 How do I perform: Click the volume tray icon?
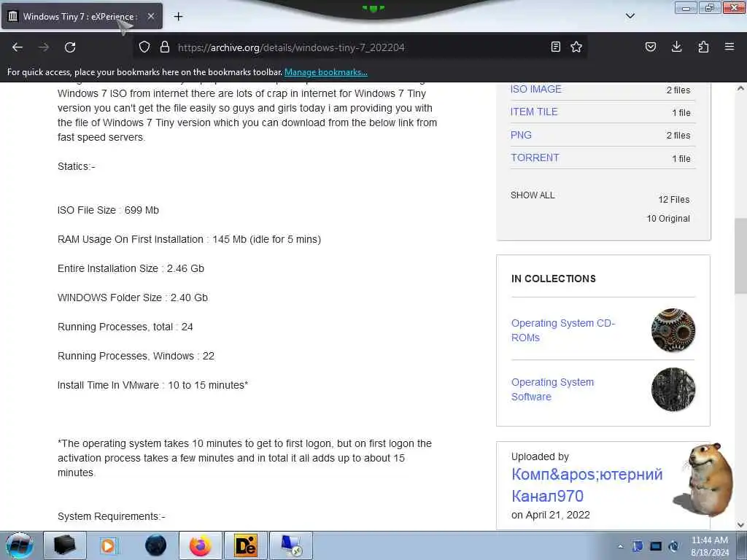[x=673, y=546]
